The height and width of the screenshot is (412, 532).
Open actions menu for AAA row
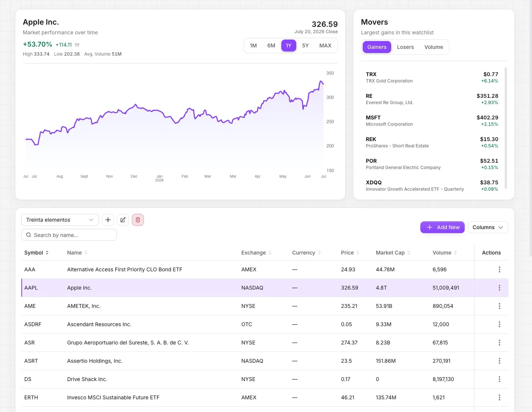coord(499,269)
